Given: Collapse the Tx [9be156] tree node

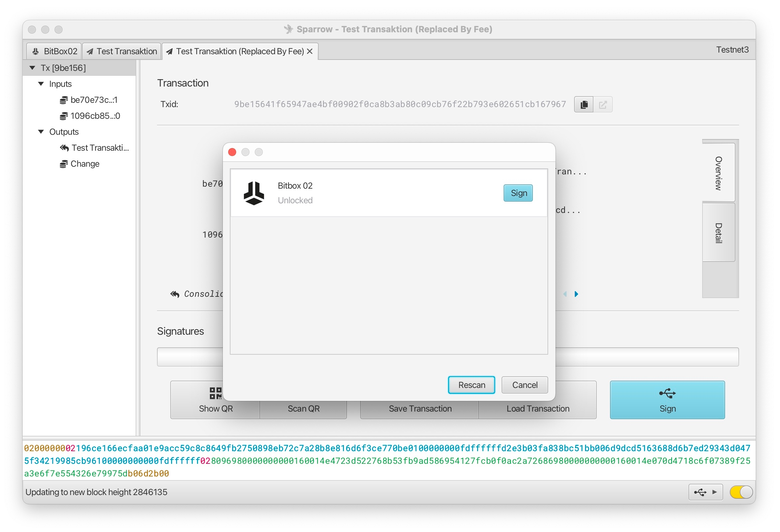Looking at the screenshot, I should coord(33,68).
